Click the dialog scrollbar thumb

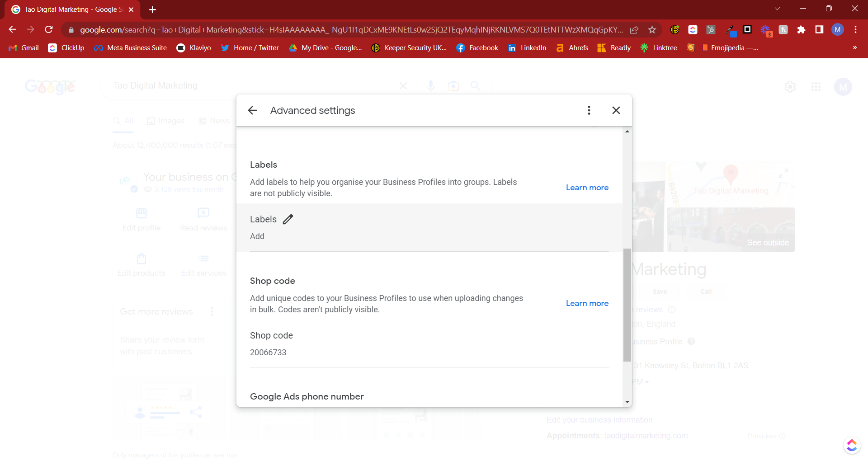pos(627,305)
